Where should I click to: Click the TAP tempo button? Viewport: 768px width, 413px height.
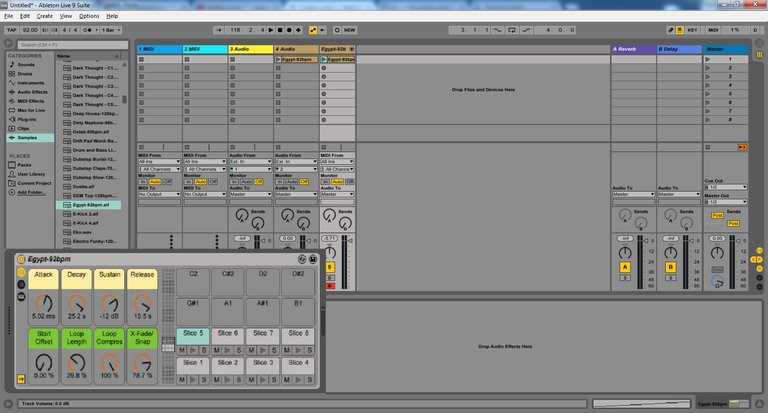[x=12, y=30]
